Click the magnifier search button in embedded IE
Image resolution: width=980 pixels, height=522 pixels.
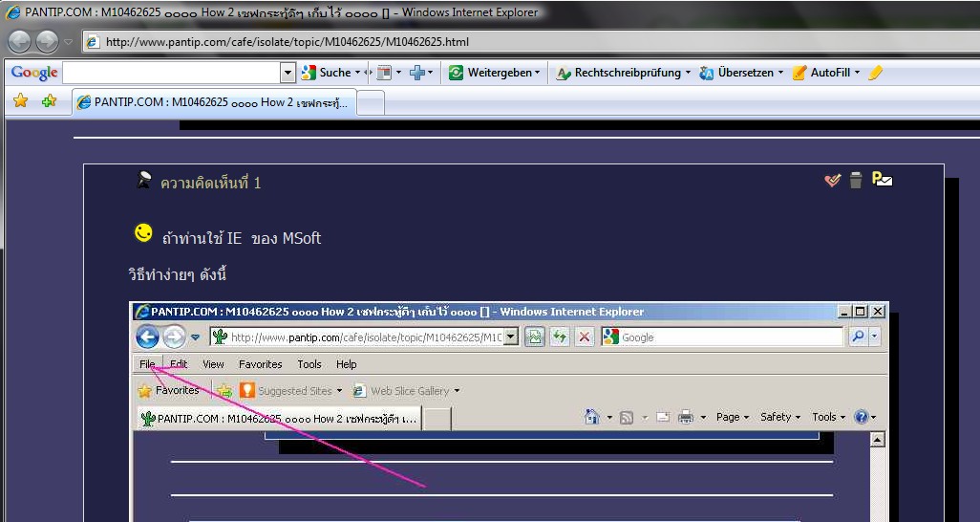point(858,337)
